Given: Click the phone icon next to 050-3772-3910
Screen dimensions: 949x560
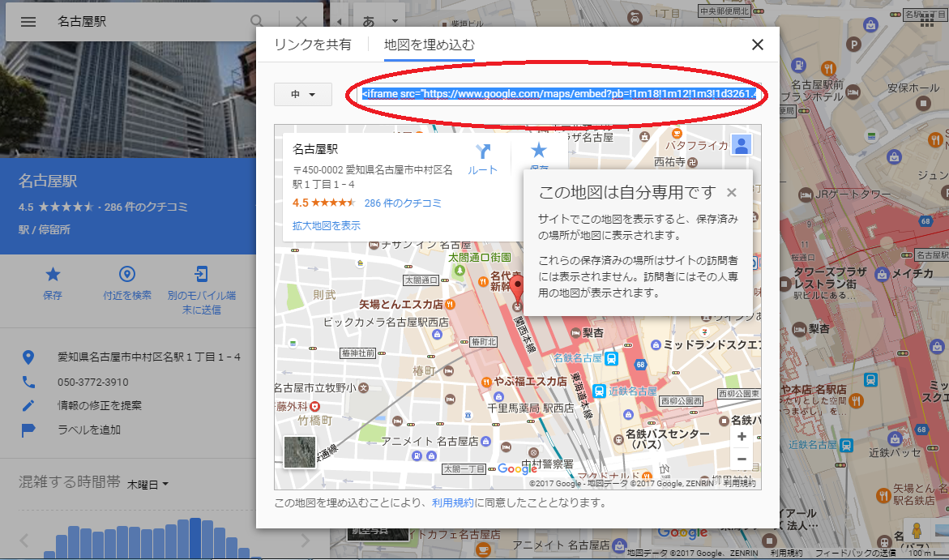Looking at the screenshot, I should tap(28, 382).
